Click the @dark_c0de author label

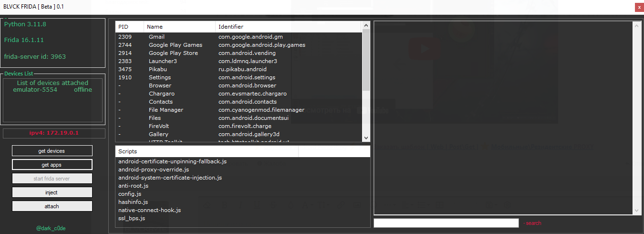pos(51,228)
